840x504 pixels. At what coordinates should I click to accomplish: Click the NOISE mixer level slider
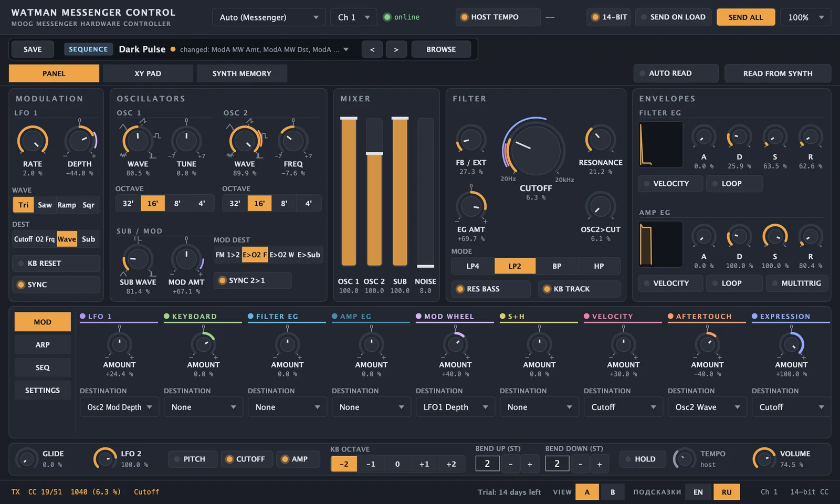(425, 192)
